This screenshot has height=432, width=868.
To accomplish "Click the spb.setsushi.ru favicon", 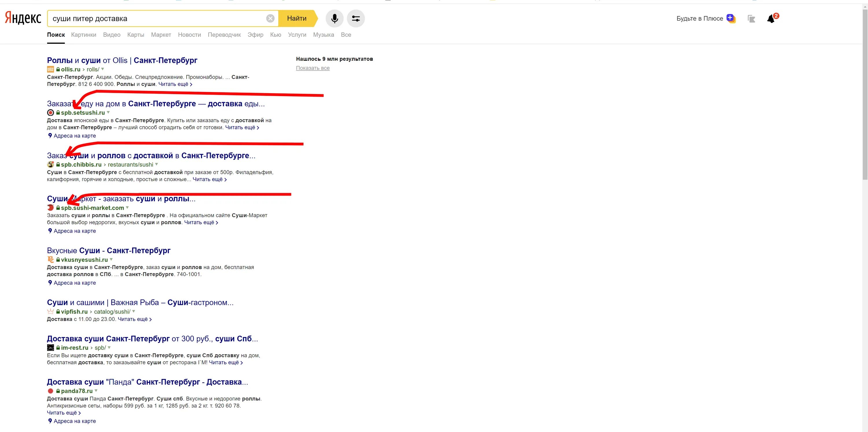I will tap(51, 113).
